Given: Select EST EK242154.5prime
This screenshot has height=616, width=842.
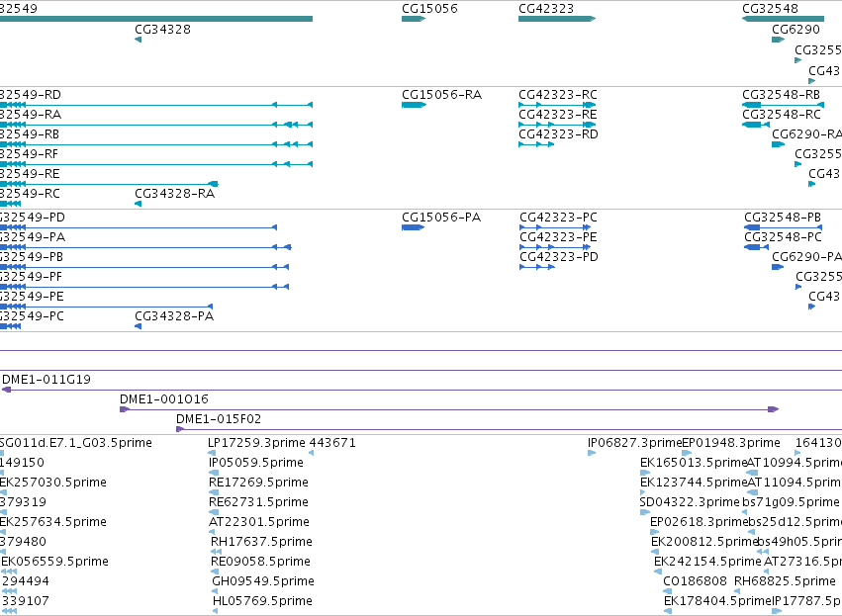Looking at the screenshot, I should (707, 563).
